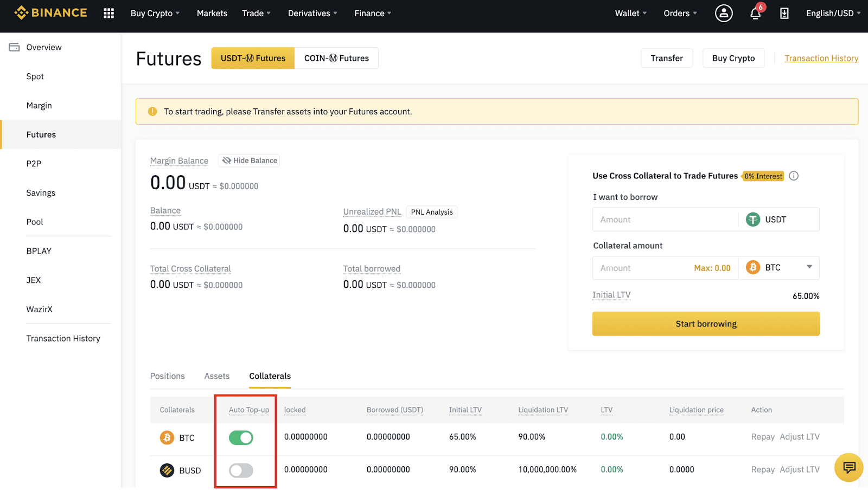Click Repay in the BTC row
This screenshot has height=490, width=868.
click(x=763, y=437)
